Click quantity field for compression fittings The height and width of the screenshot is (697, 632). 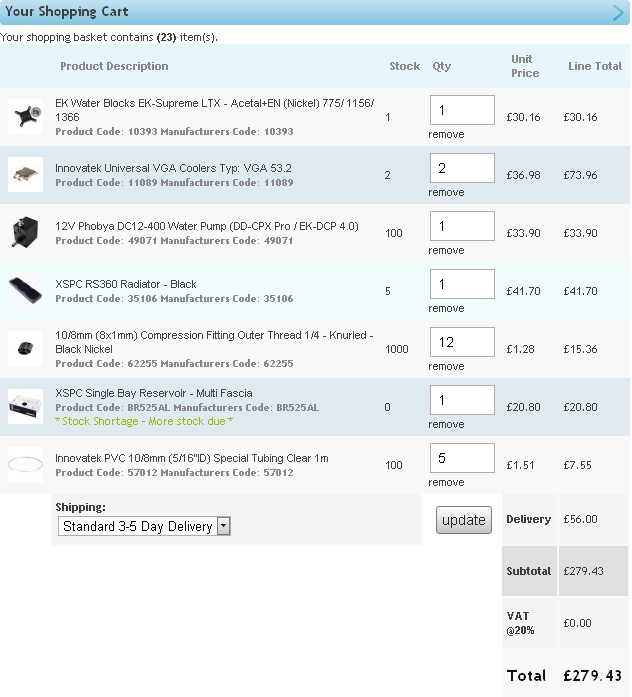pos(462,342)
